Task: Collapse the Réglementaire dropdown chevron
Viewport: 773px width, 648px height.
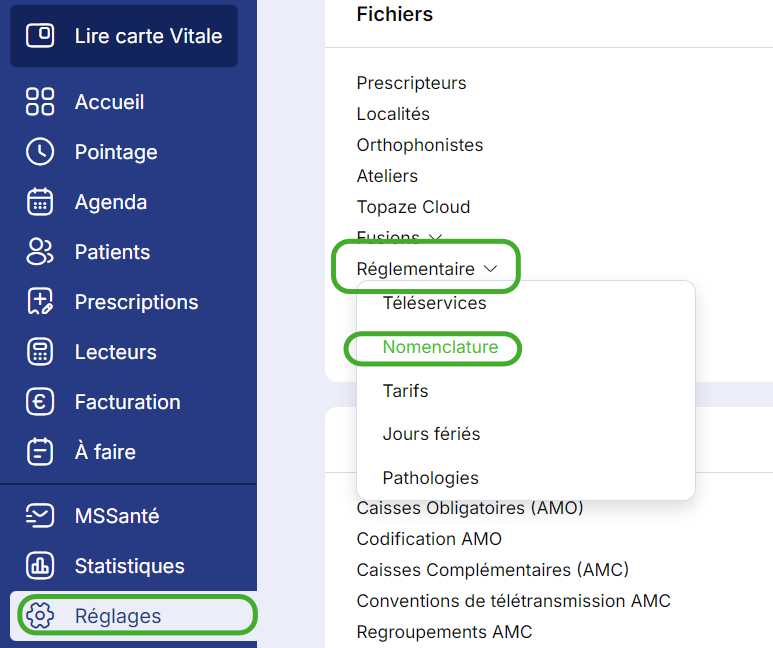Action: [x=491, y=269]
